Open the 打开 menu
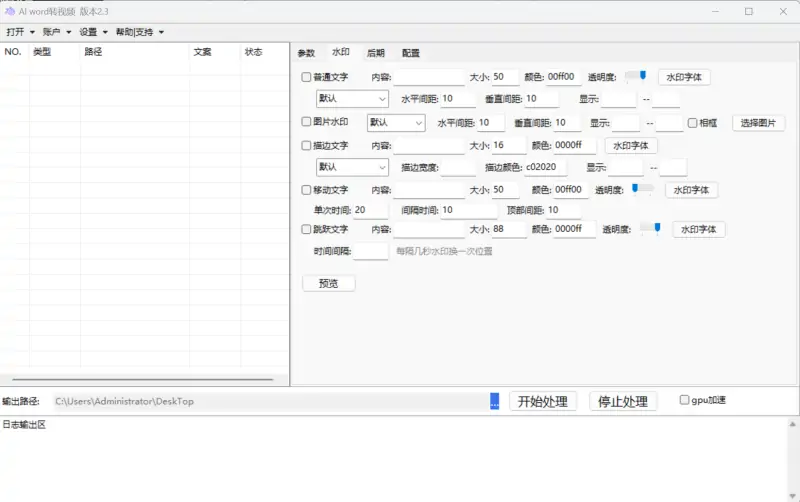The image size is (800, 502). click(x=20, y=32)
